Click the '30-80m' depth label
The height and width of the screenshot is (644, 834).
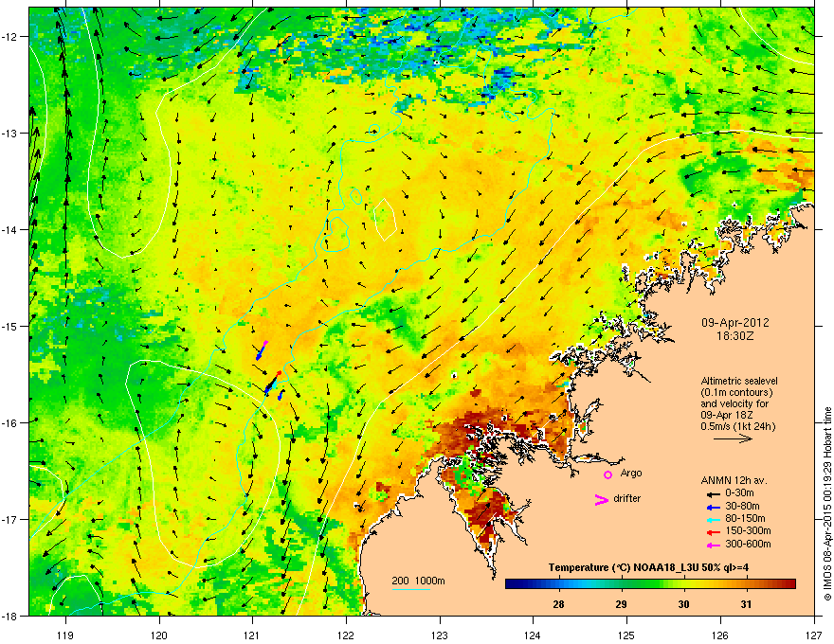[742, 506]
